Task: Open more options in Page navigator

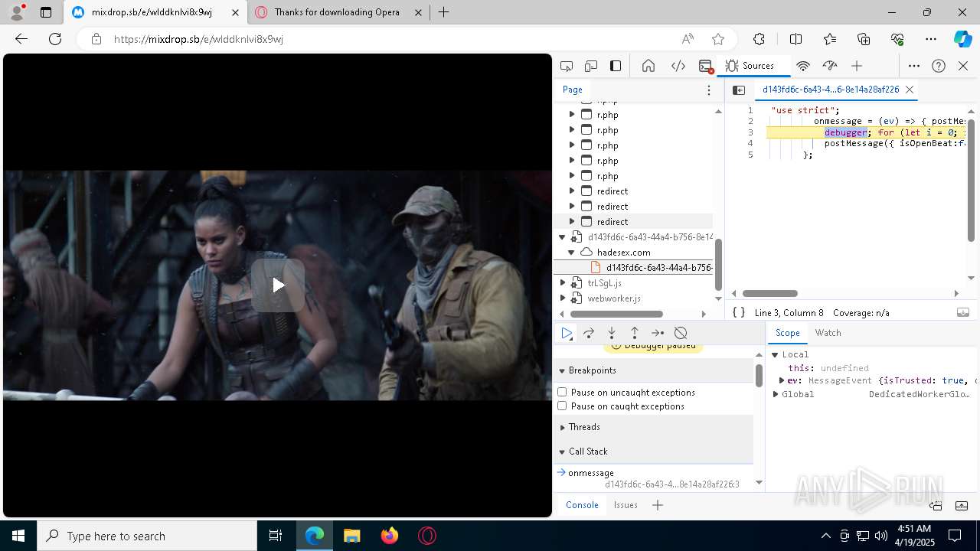Action: (709, 90)
